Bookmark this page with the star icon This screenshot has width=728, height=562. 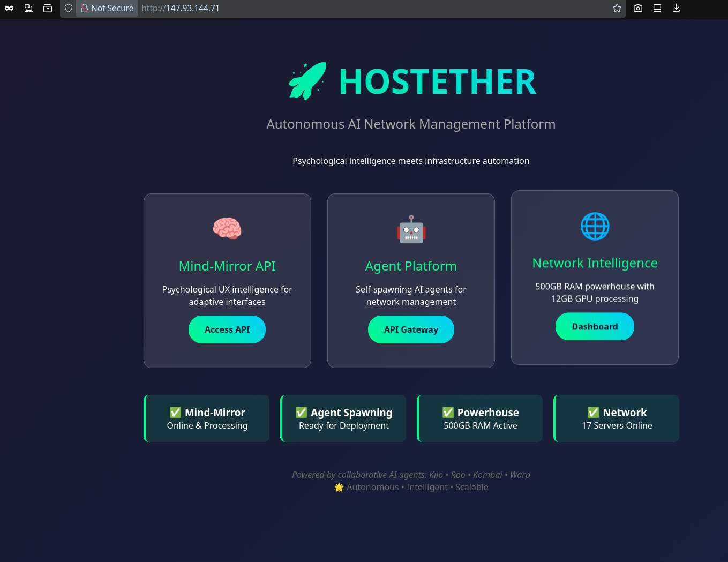pyautogui.click(x=617, y=8)
